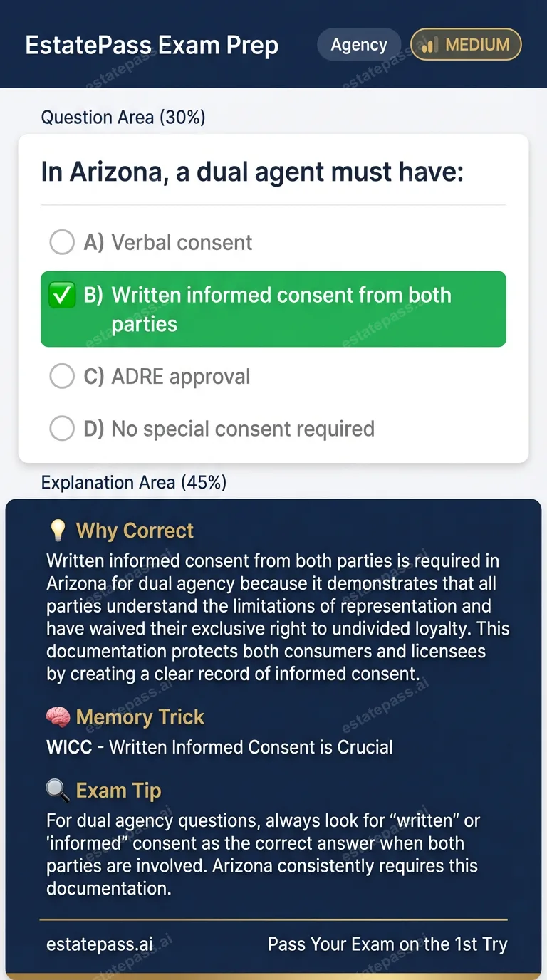Click the question text about Arizona dual agent
The height and width of the screenshot is (980, 547).
coord(252,172)
